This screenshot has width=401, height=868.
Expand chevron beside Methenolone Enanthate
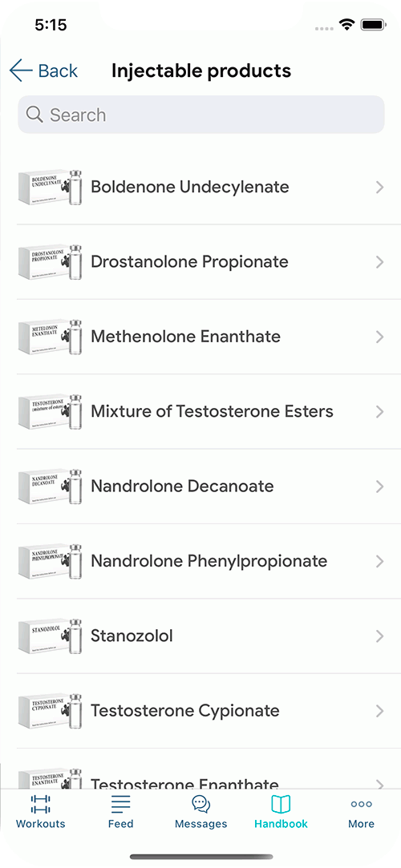[379, 337]
